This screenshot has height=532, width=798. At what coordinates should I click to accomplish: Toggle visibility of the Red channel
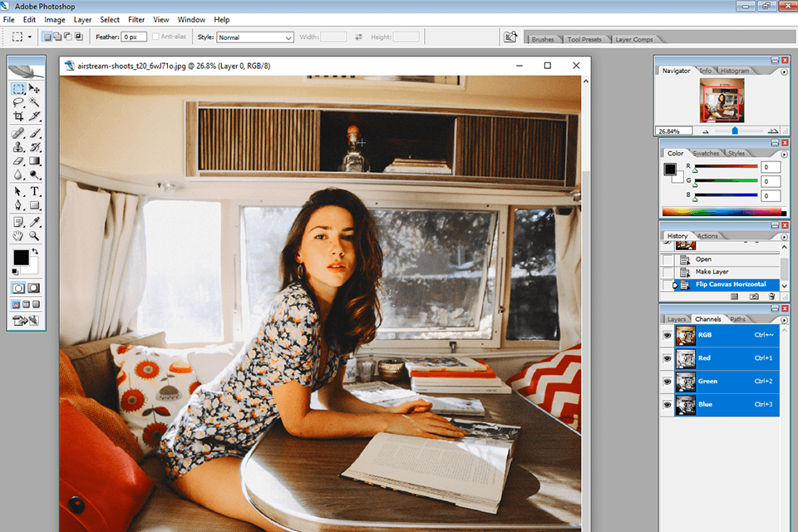coord(667,358)
